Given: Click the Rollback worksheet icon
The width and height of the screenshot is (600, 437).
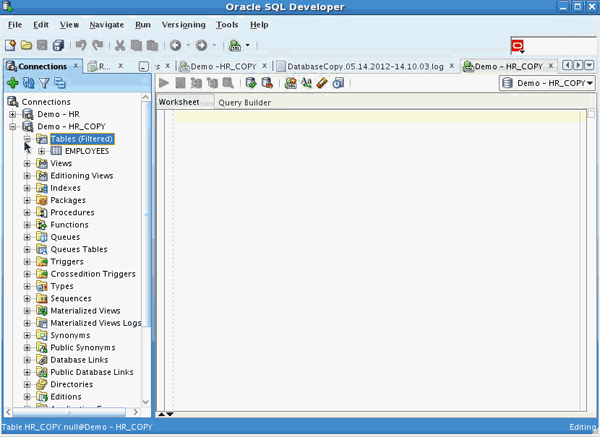Looking at the screenshot, I should (x=267, y=83).
